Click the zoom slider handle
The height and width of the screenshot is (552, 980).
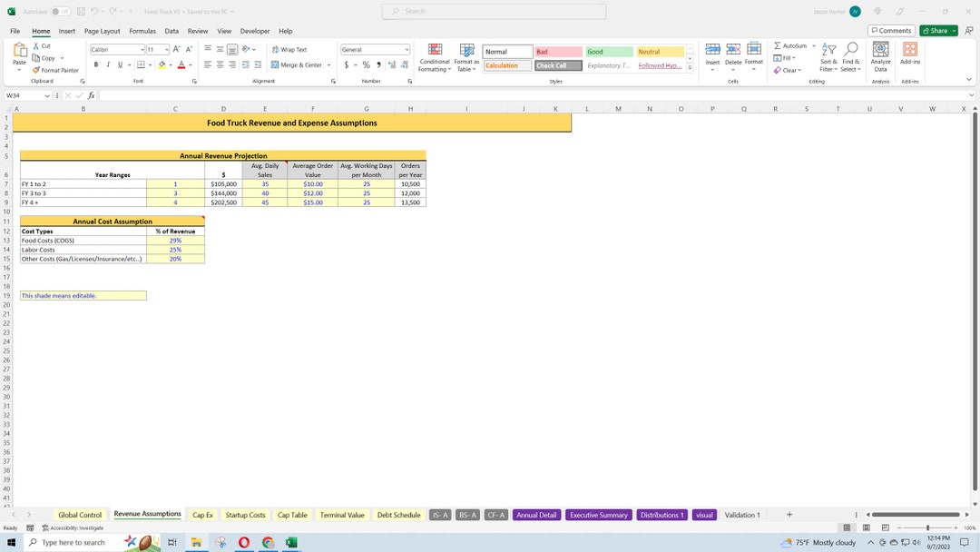[x=928, y=528]
